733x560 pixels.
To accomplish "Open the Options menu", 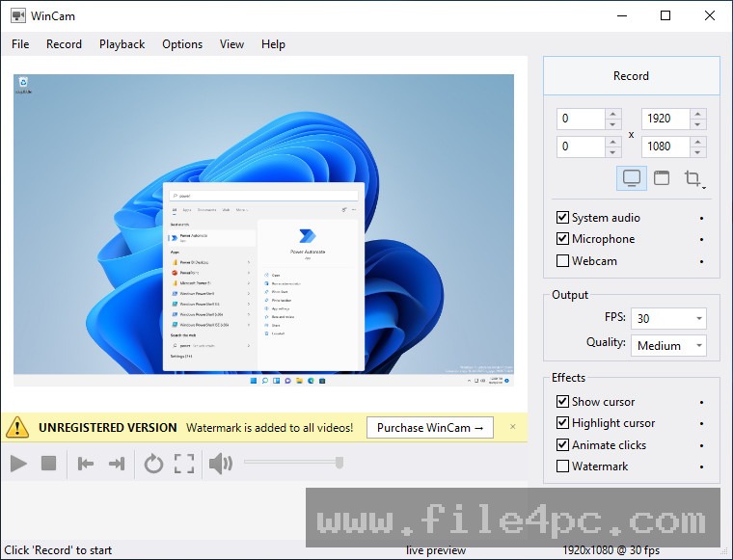I will pos(182,44).
